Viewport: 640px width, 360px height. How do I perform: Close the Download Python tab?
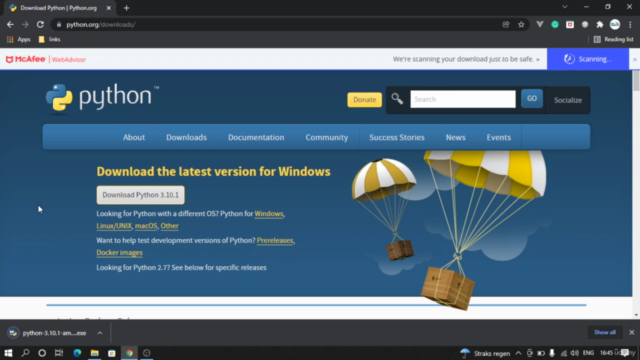(x=109, y=8)
